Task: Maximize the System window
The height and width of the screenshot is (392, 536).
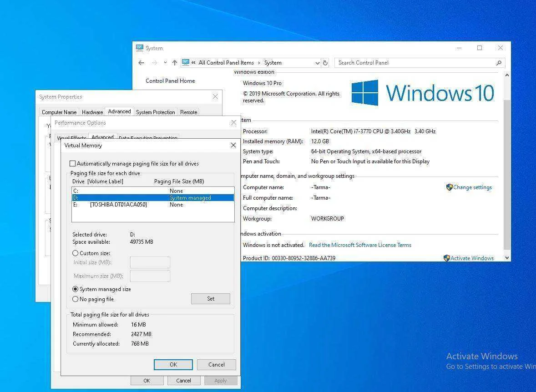Action: (x=480, y=48)
